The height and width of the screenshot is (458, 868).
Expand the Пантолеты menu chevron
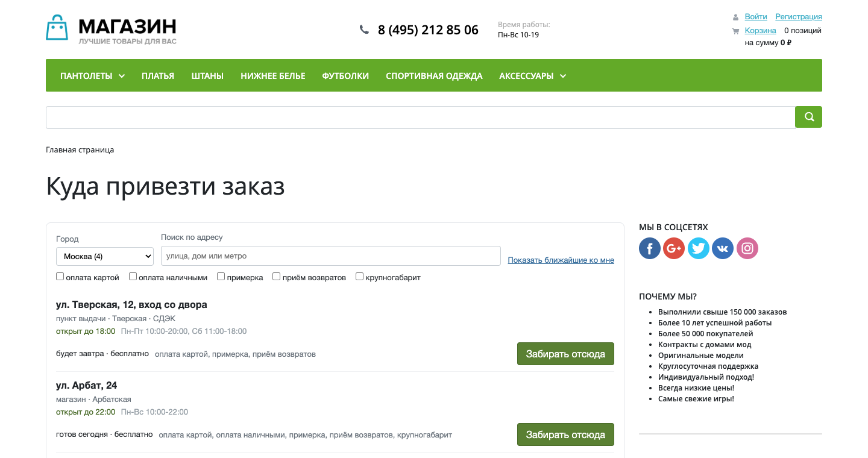coord(122,76)
